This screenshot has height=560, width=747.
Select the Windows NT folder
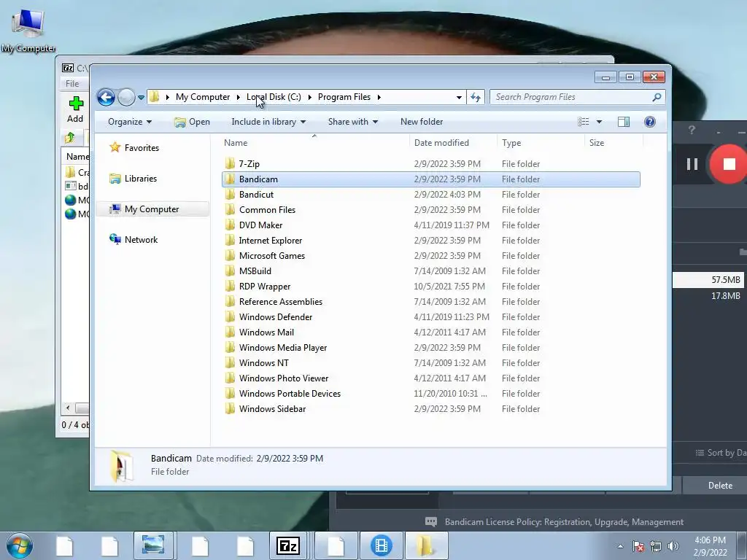coord(263,363)
